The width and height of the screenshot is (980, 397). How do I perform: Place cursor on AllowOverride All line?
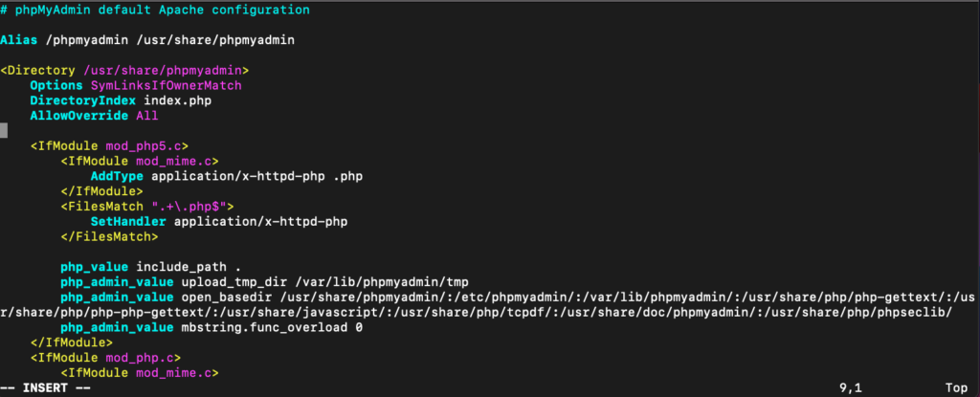tap(94, 116)
